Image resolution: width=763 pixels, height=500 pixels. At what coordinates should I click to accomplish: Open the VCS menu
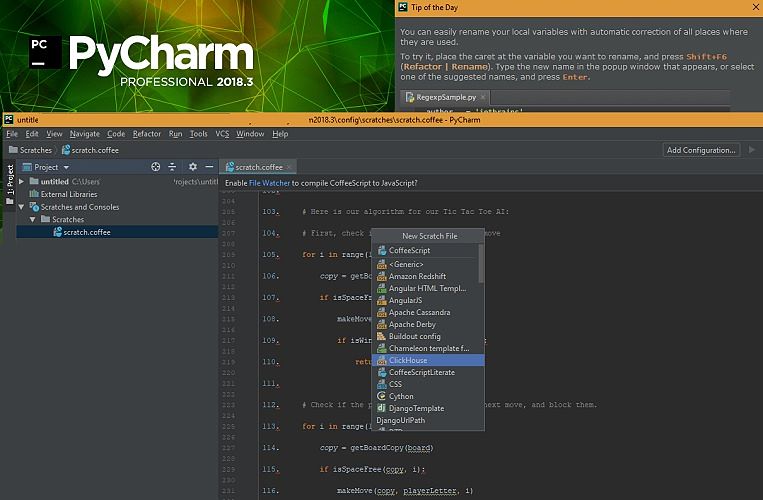point(222,134)
